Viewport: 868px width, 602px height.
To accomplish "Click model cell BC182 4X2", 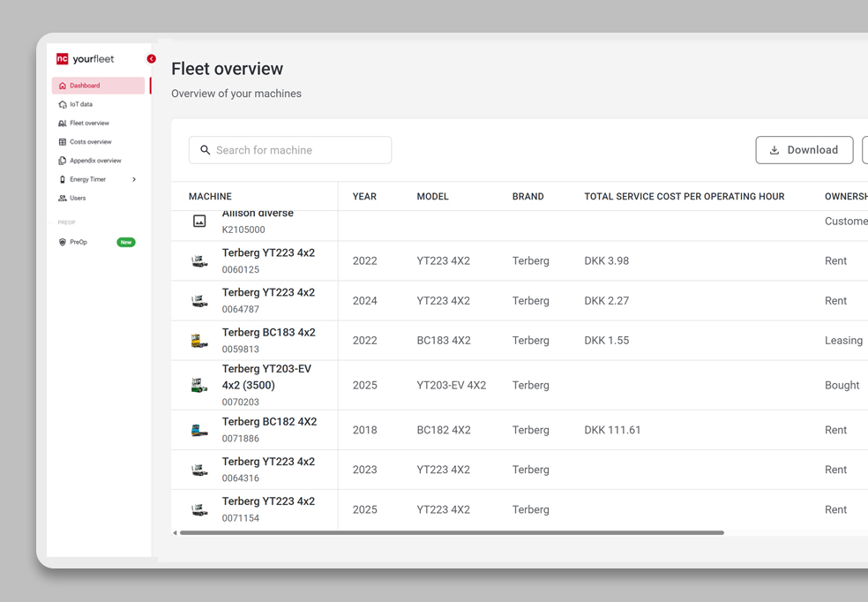I will [444, 430].
